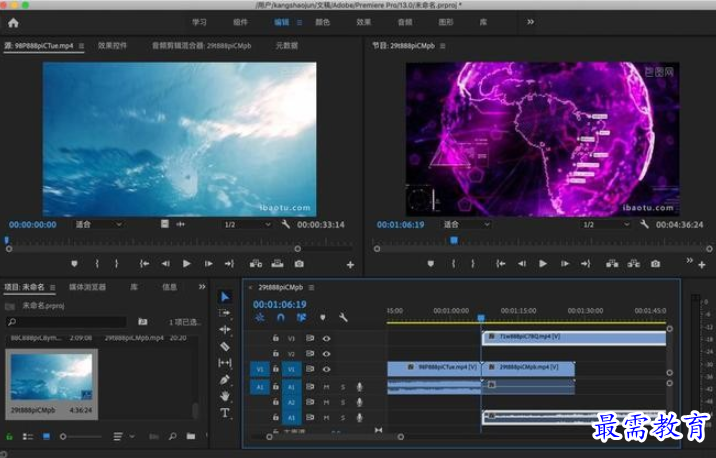Toggle lock on track V3
716x458 pixels.
276,338
